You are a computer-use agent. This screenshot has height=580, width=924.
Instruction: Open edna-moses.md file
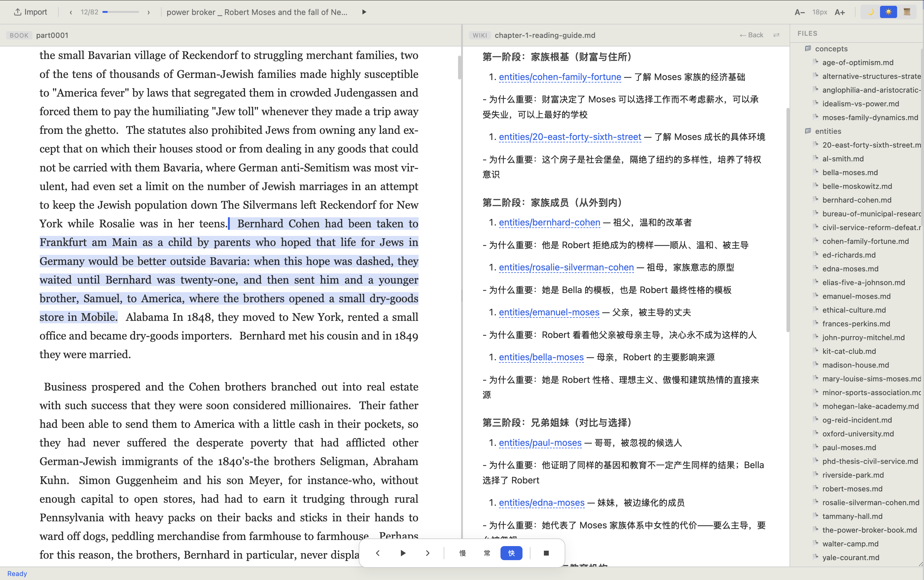coord(850,269)
